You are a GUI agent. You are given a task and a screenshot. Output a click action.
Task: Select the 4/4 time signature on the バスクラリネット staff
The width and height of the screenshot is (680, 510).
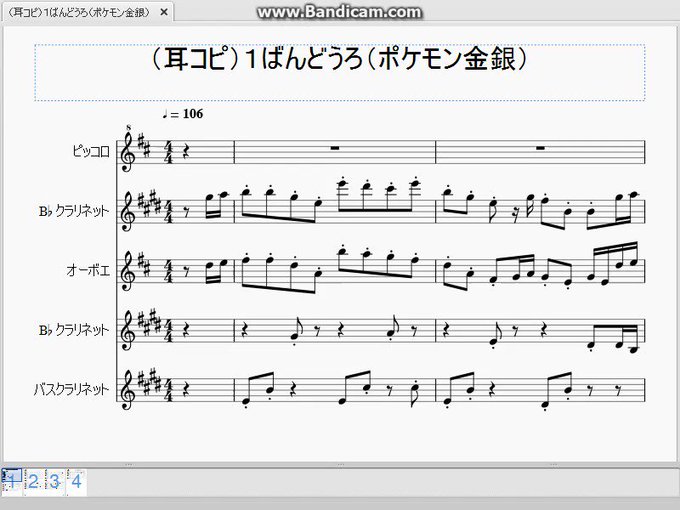click(x=168, y=389)
